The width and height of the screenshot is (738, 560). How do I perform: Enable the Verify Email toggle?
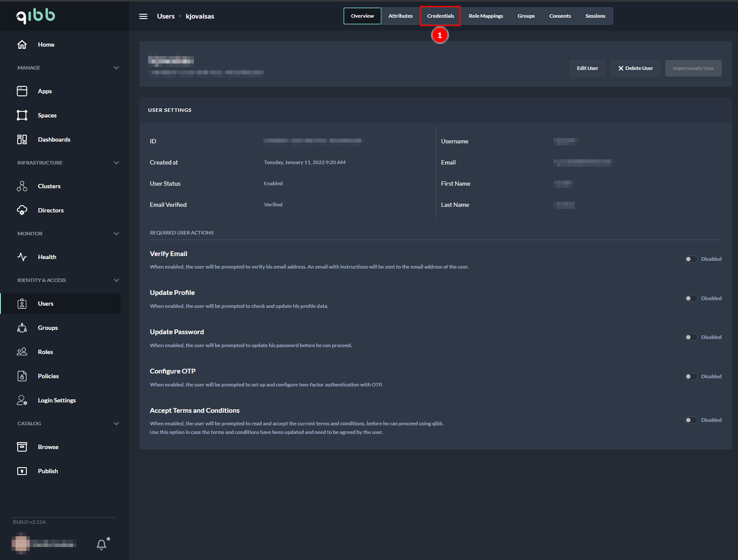tap(691, 259)
